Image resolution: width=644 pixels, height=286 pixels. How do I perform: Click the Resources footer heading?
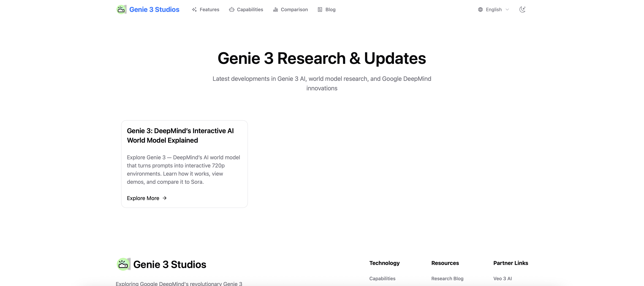(x=445, y=263)
